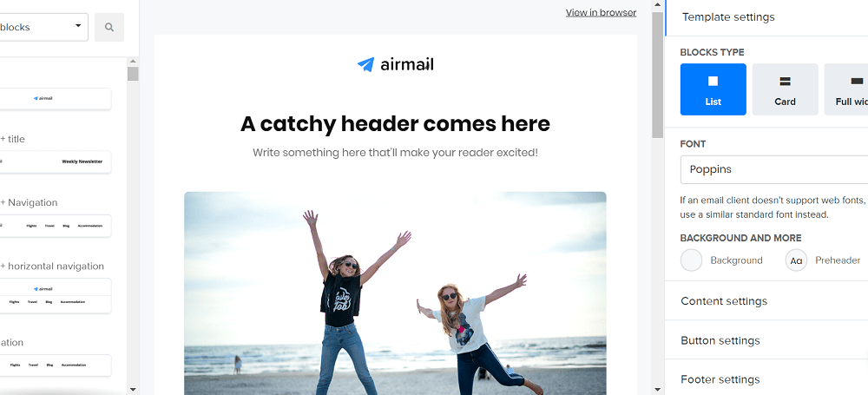Expand the Footer settings section
The image size is (868, 395).
(766, 379)
